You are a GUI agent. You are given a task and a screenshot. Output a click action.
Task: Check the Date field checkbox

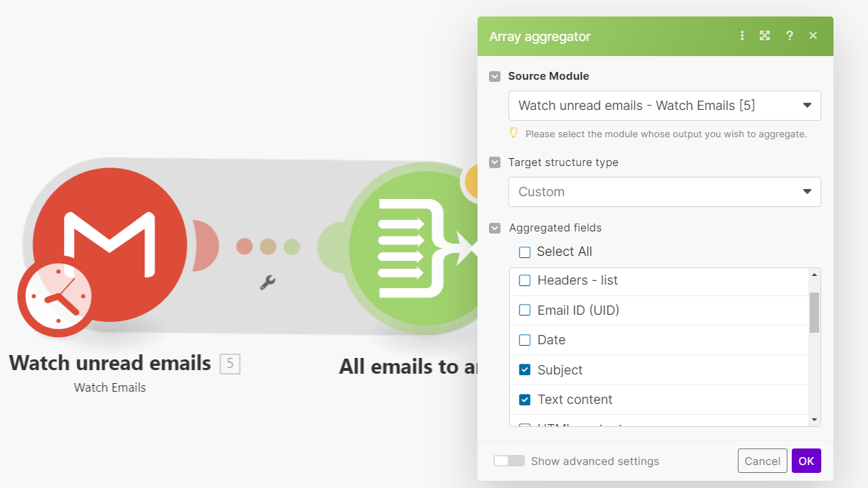[525, 340]
